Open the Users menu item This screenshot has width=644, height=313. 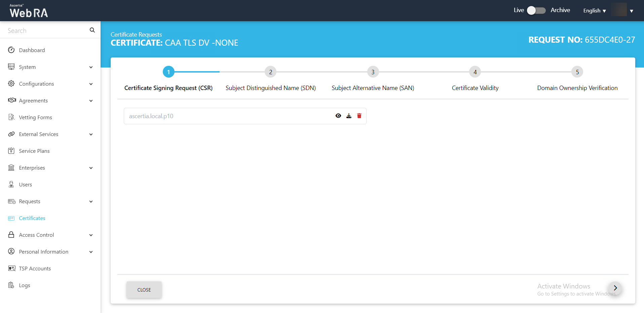coord(26,185)
